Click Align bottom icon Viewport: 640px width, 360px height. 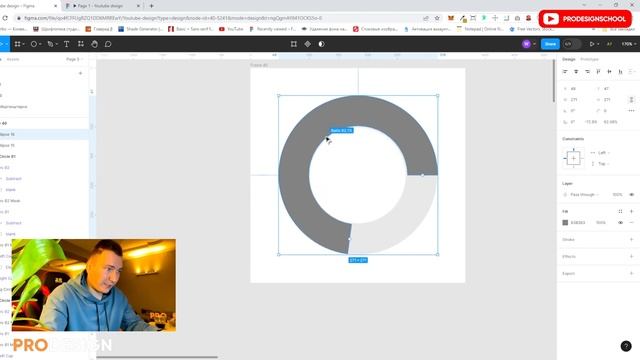[x=620, y=72]
